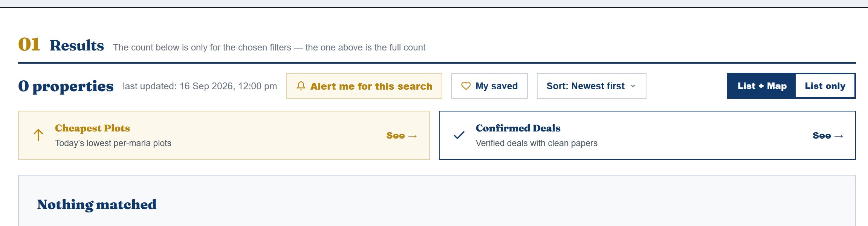The image size is (868, 226).
Task: Click Alert me for this search
Action: (364, 86)
